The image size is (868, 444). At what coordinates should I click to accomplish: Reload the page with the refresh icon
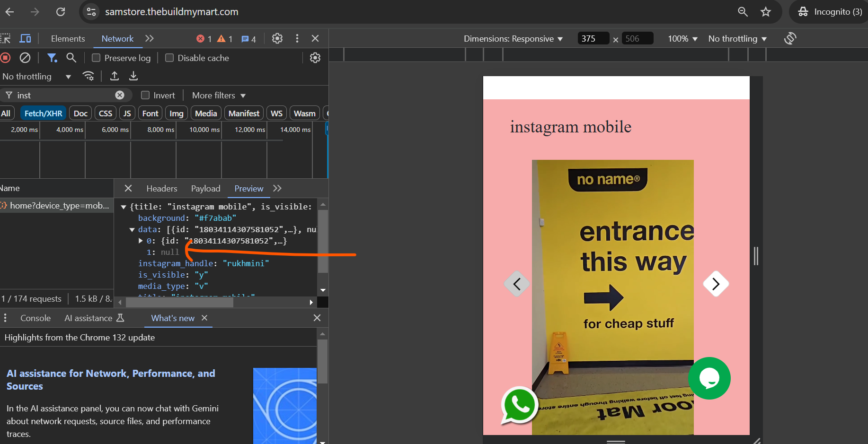coord(61,12)
